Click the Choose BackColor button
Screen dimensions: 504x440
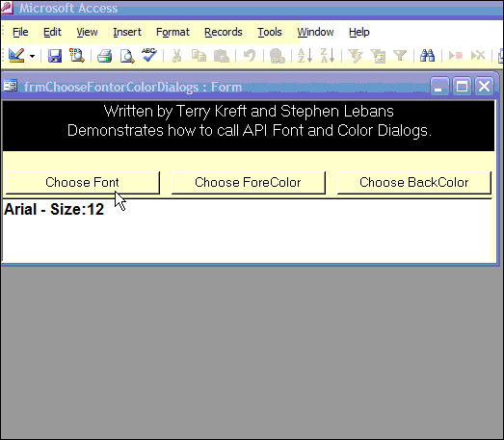tap(414, 182)
